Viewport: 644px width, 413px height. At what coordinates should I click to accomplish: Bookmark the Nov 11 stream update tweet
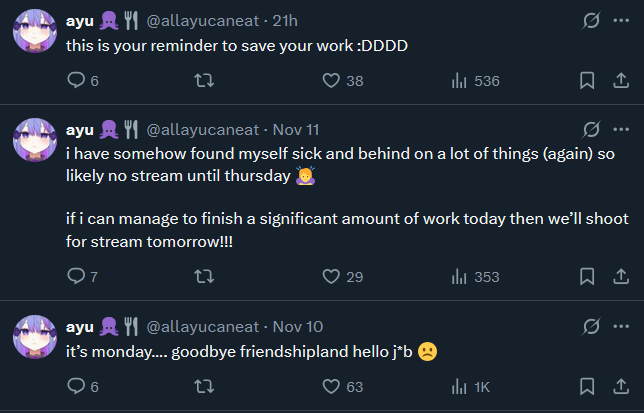[588, 276]
